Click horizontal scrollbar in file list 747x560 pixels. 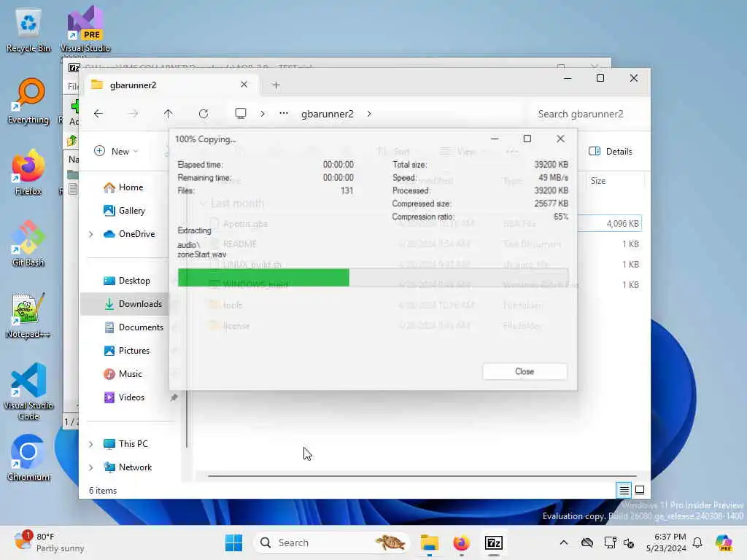(422, 475)
